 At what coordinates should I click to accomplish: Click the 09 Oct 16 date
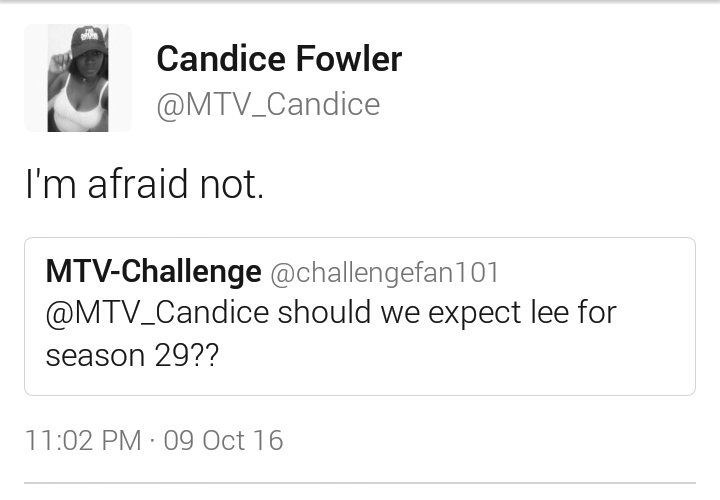[x=223, y=440]
